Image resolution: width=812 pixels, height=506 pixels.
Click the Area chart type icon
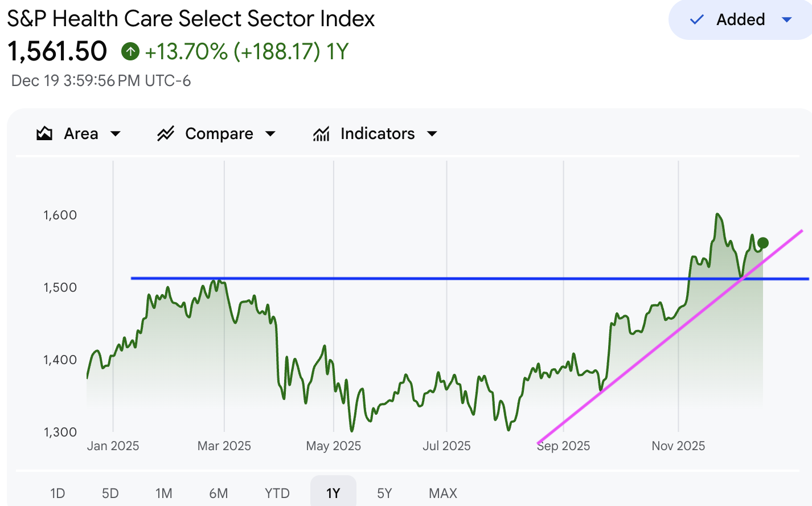[44, 134]
